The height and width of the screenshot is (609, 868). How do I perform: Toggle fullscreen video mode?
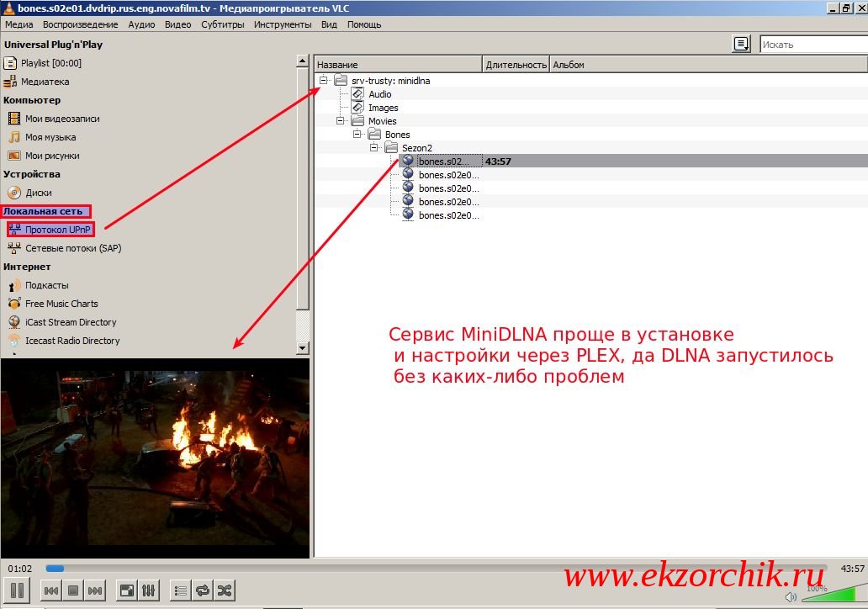(x=127, y=590)
